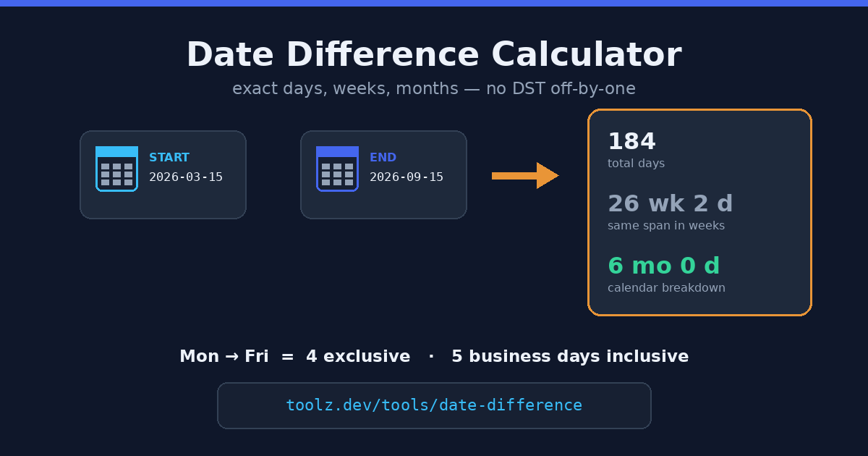Click the blue accent bar at top
The height and width of the screenshot is (456, 868).
point(434,3)
